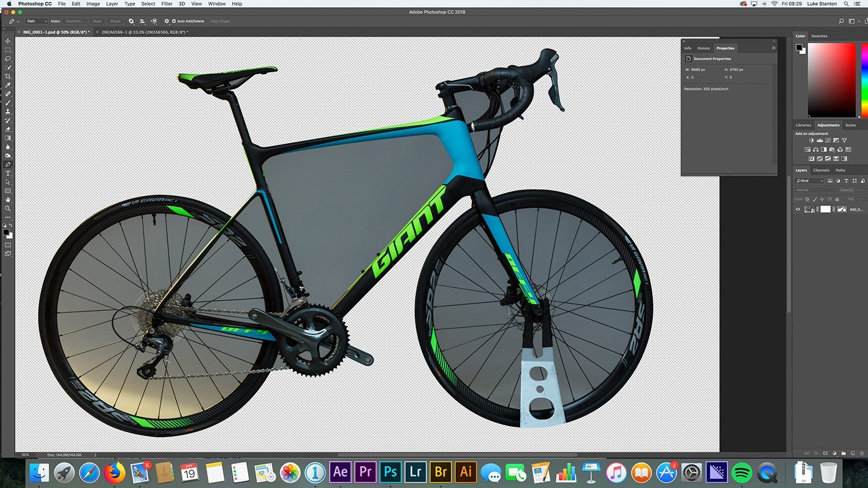Open the Pen tool options gear
Image resolution: width=868 pixels, height=488 pixels.
pos(167,21)
